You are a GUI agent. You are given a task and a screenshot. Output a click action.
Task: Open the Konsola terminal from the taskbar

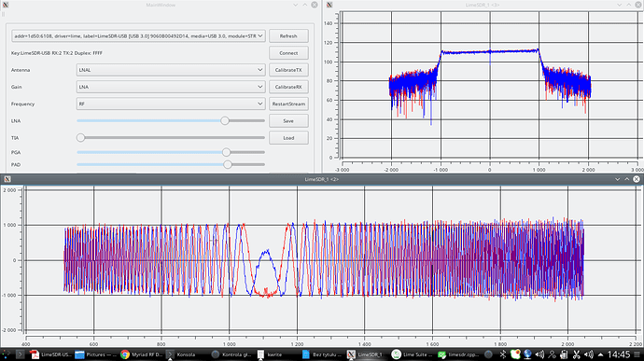pos(181,354)
